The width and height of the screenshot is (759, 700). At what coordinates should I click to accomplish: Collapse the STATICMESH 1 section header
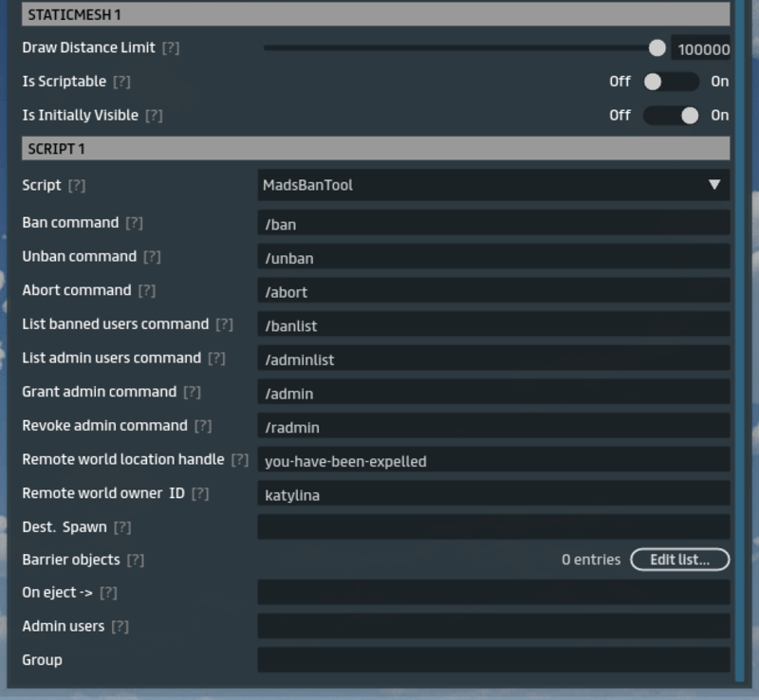pyautogui.click(x=376, y=15)
